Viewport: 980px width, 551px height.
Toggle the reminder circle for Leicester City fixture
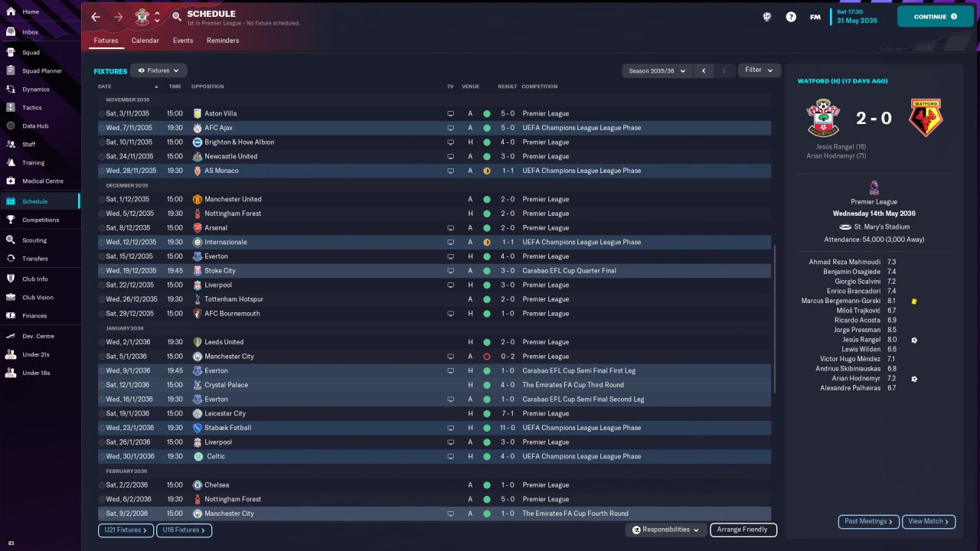click(102, 414)
